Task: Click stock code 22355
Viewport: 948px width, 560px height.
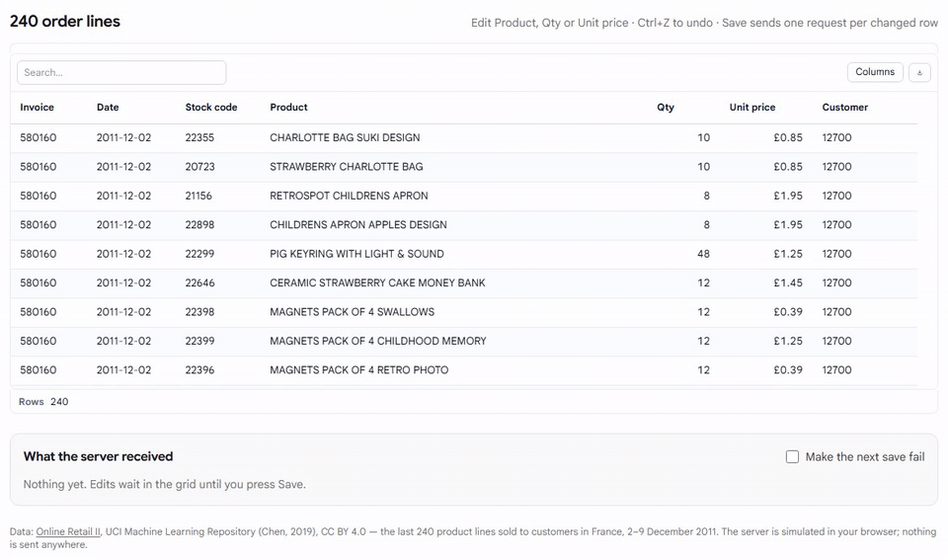Action: pyautogui.click(x=199, y=138)
